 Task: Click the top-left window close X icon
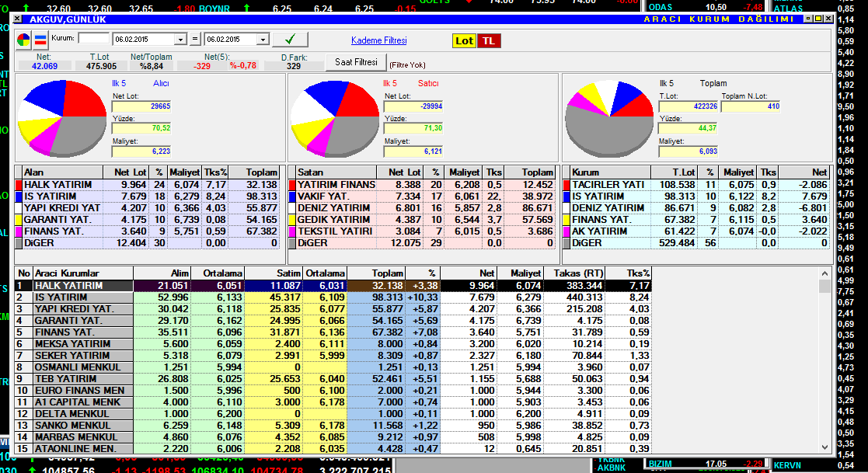pos(17,19)
